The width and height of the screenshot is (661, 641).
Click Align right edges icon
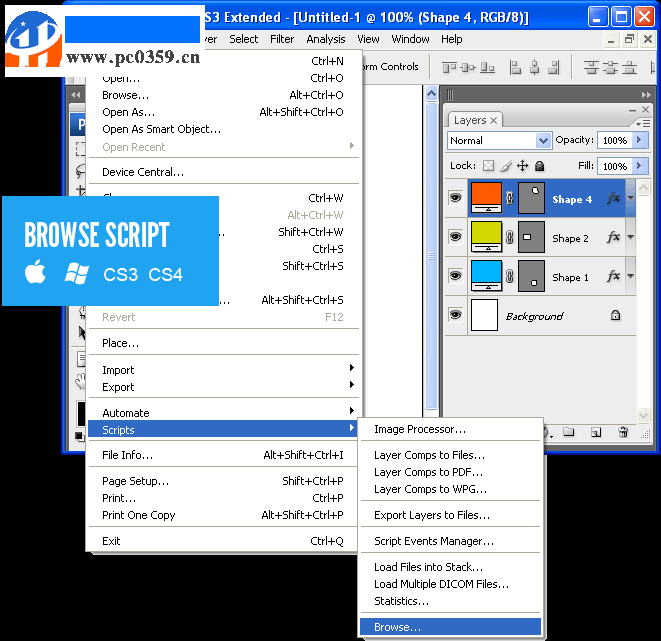point(554,67)
